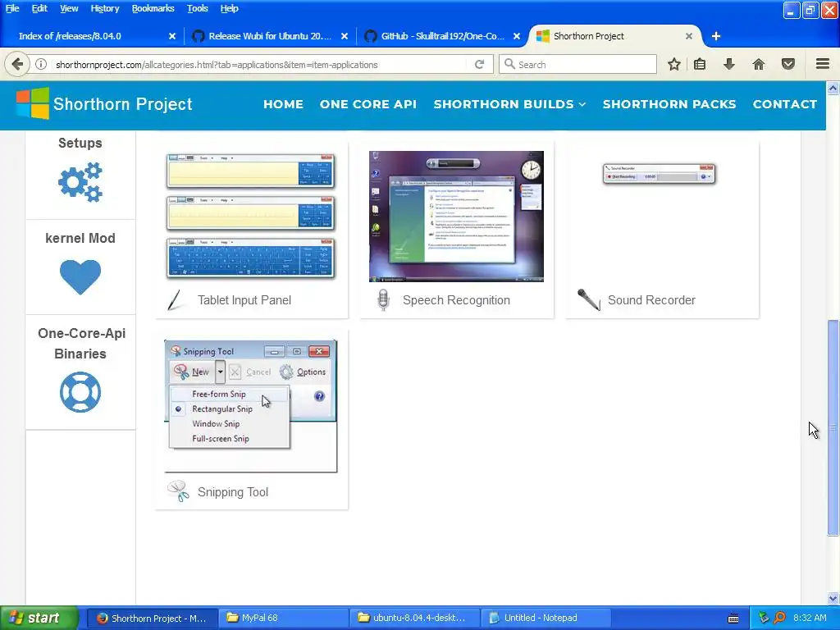Open the Setups gears icon
Screen dimensions: 840x630
pos(80,181)
